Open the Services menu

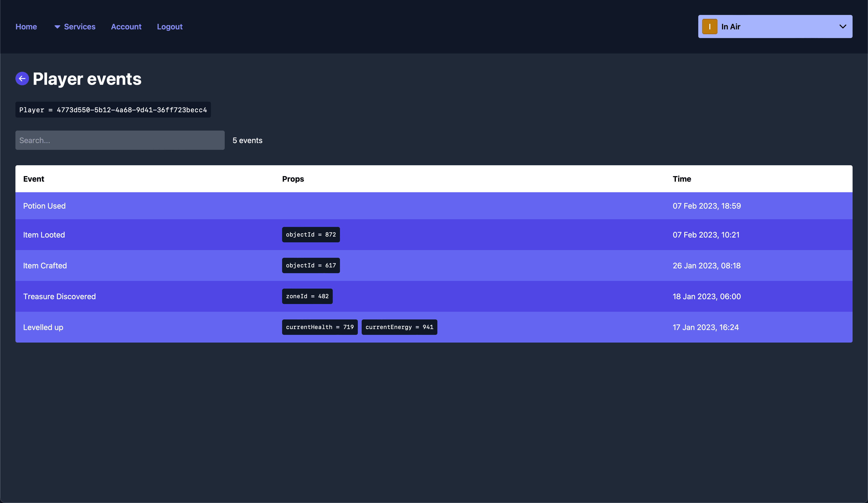pyautogui.click(x=80, y=26)
